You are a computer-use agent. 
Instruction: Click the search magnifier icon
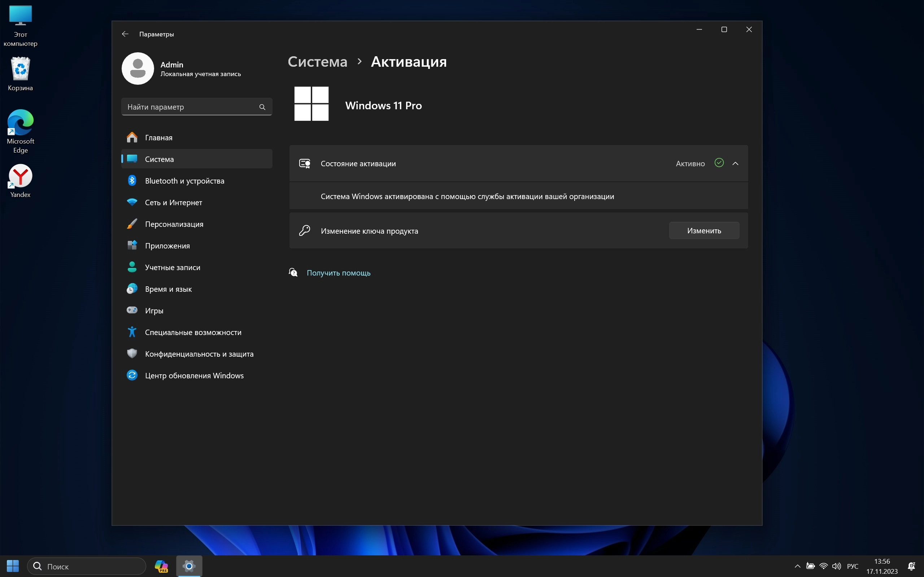[x=262, y=107]
